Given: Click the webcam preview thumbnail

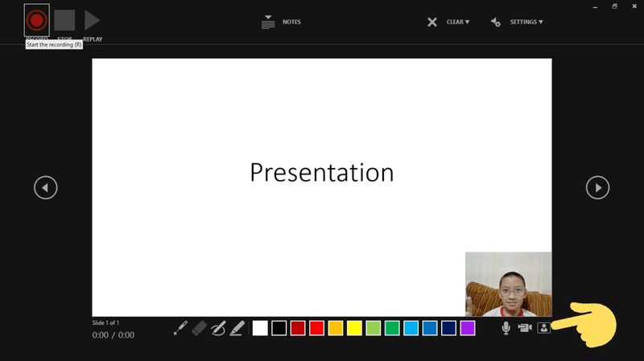Looking at the screenshot, I should [508, 284].
